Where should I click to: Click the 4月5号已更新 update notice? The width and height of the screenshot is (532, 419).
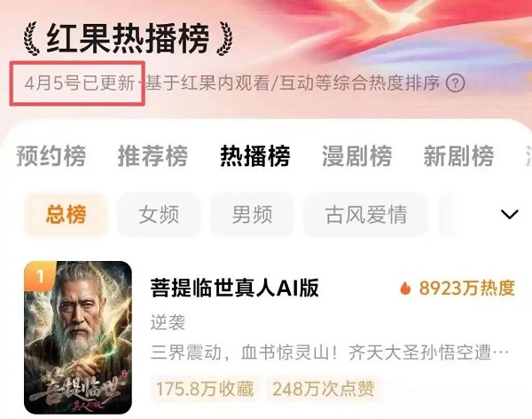(80, 83)
